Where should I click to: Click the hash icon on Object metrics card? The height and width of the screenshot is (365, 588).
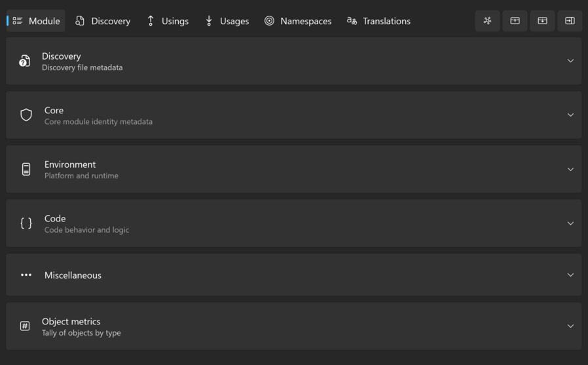tap(25, 326)
